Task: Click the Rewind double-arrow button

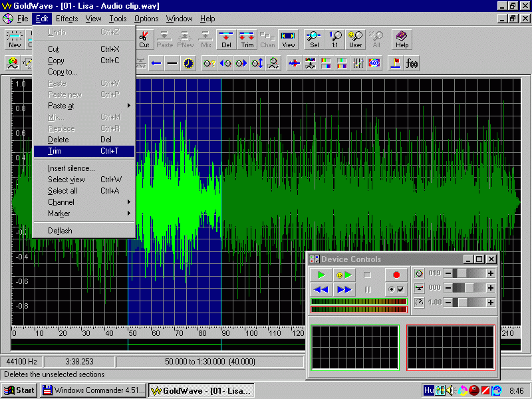Action: [321, 289]
